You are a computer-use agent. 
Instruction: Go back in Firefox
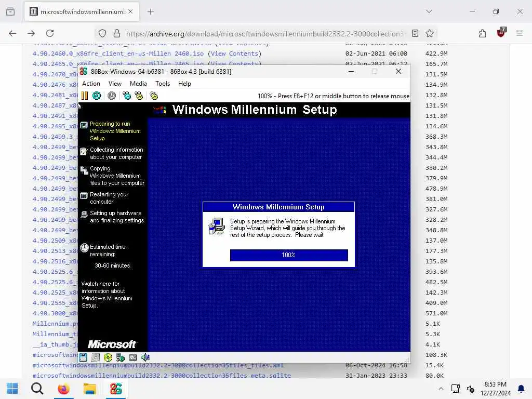[x=12, y=33]
